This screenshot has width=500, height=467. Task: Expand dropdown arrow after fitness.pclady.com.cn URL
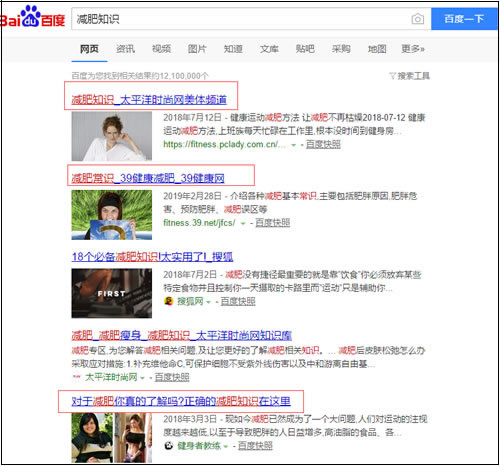294,145
